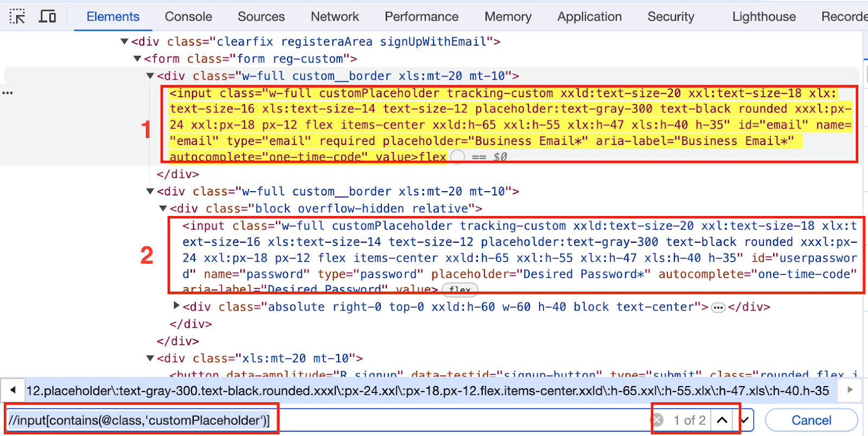Click the Cancel search button

[x=811, y=420]
